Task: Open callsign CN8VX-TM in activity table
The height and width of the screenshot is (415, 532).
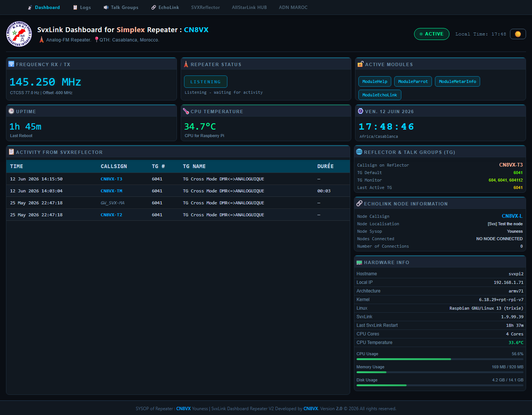Action: click(111, 191)
